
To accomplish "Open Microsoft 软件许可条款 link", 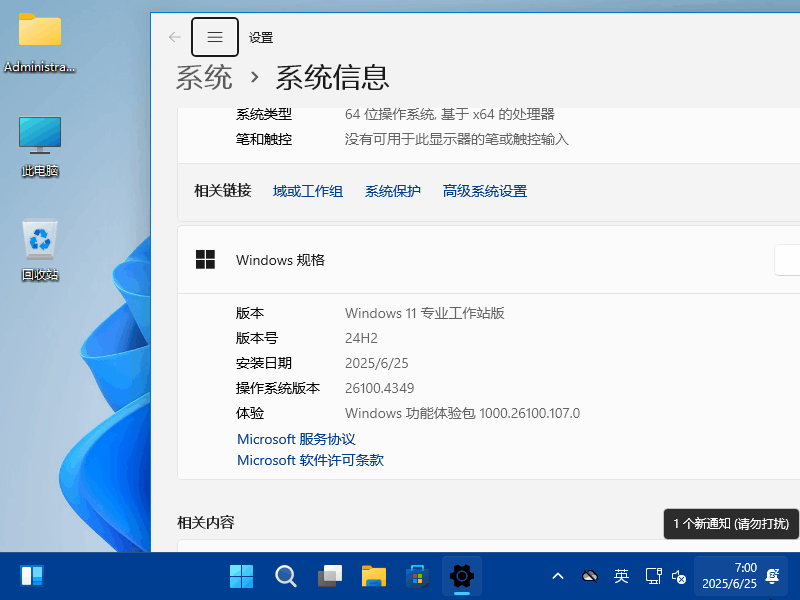I will (310, 460).
